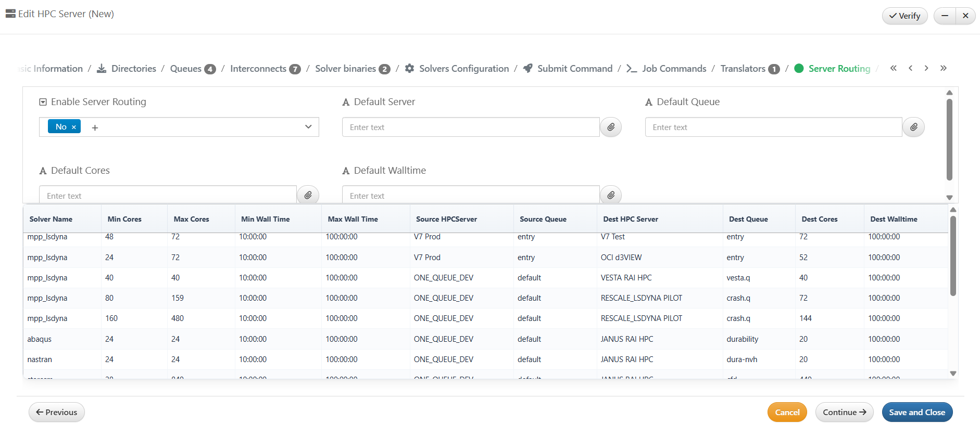Click the paperclip icon beside Default Cores
Viewport: 980px width, 437px height.
pyautogui.click(x=308, y=195)
